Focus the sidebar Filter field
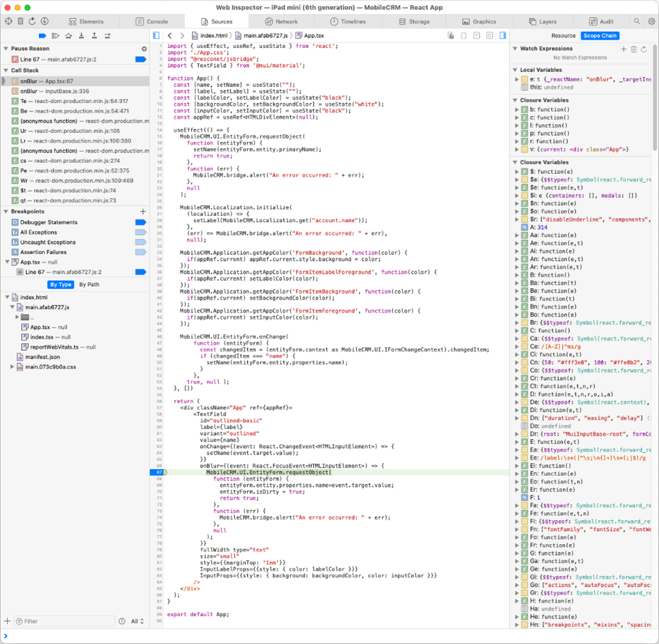659x644 pixels. (x=65, y=621)
